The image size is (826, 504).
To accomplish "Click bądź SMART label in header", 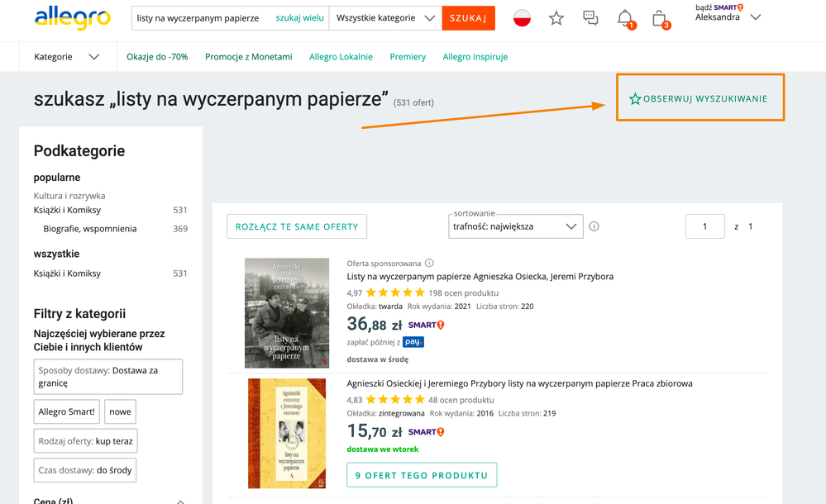I will 719,7.
